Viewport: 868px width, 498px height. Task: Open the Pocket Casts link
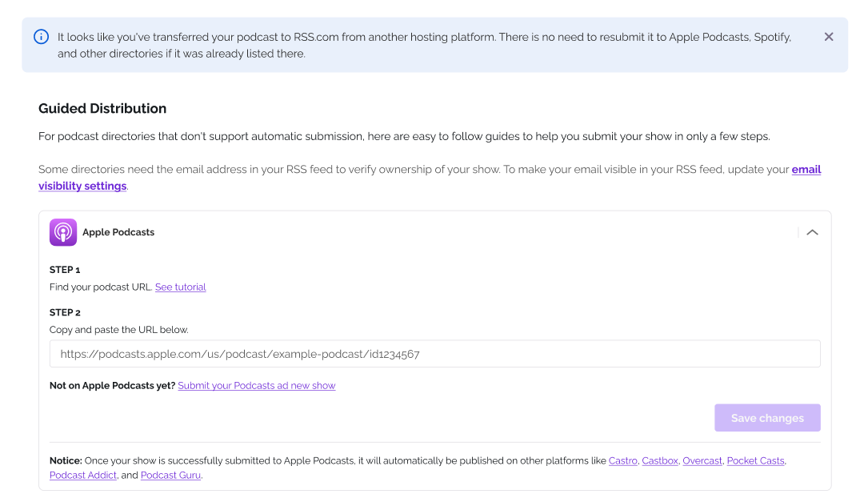[x=755, y=461]
